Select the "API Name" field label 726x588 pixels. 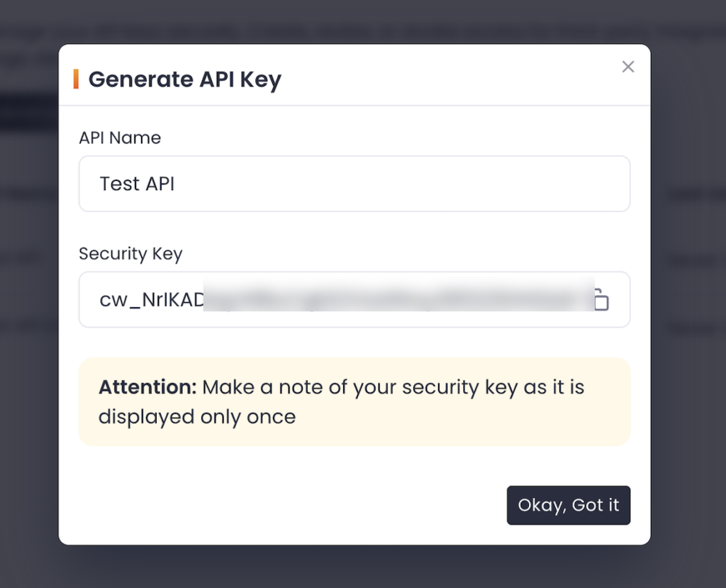pos(120,138)
